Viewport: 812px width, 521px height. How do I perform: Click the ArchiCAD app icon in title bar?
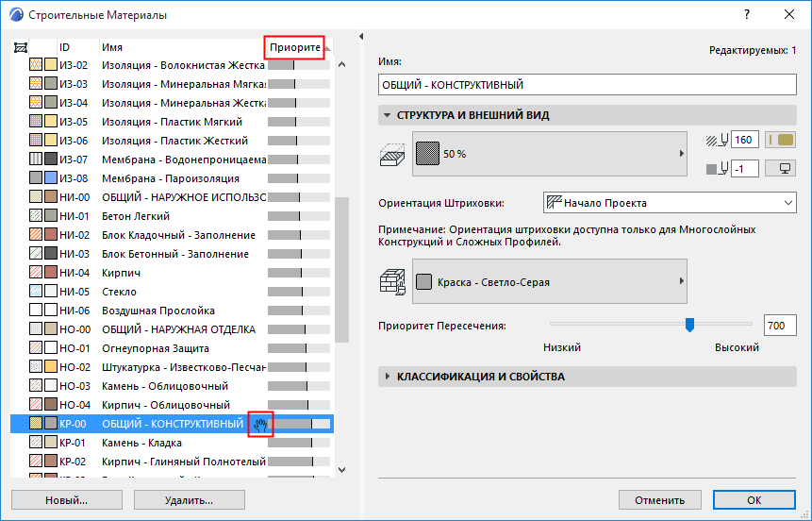tap(15, 14)
